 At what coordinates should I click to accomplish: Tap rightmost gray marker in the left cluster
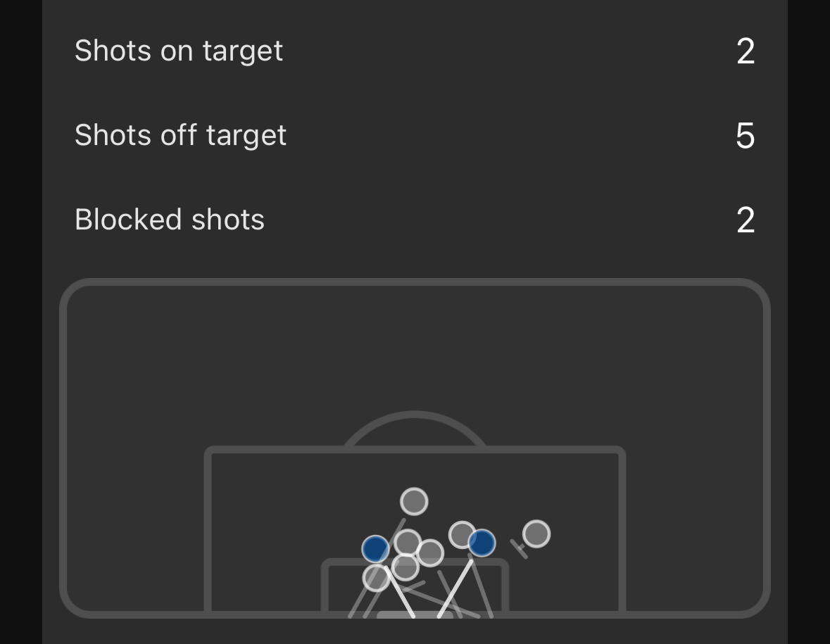click(x=430, y=553)
